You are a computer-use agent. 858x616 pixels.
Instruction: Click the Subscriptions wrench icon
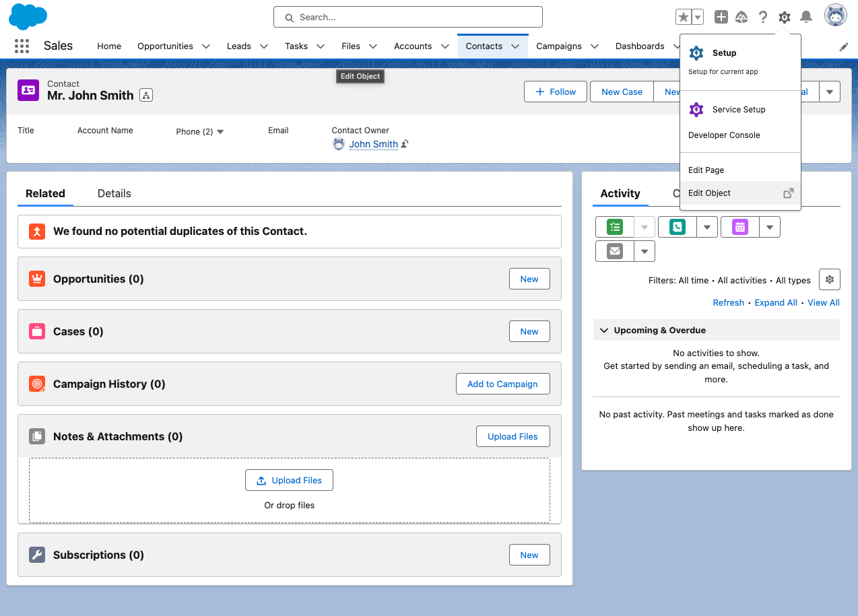(36, 555)
